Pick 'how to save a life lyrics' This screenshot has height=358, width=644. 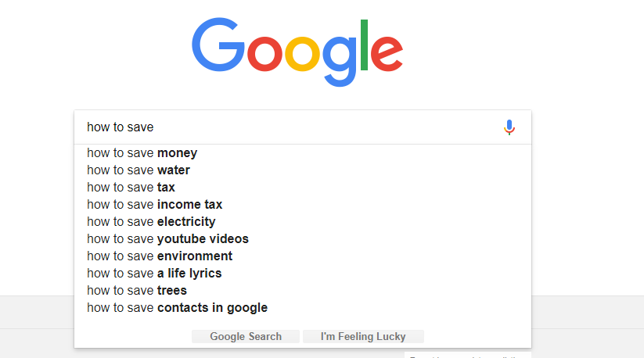coord(303,274)
